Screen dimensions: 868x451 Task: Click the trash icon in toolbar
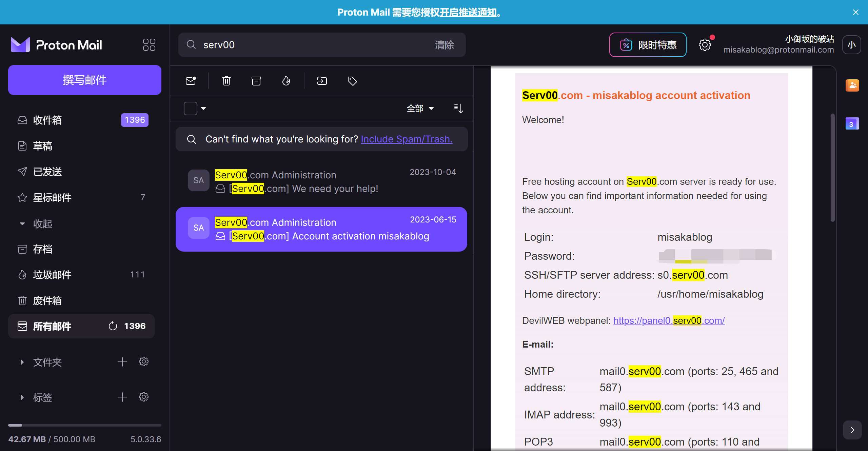click(226, 81)
